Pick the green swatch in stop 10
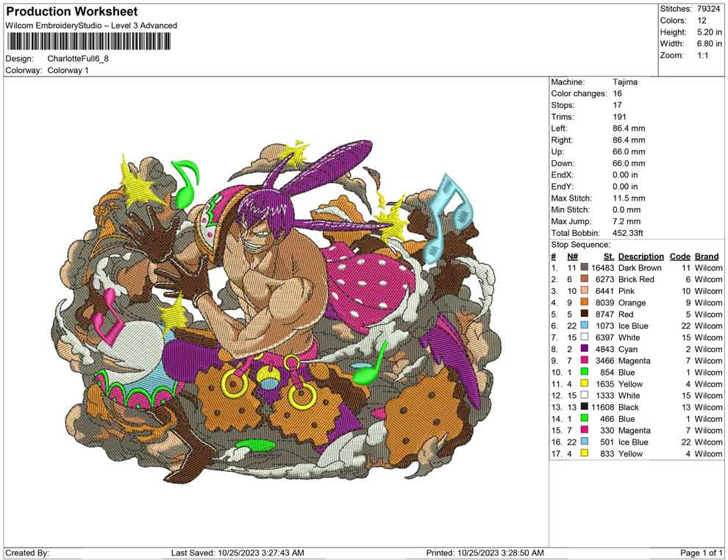The image size is (728, 560). pyautogui.click(x=585, y=372)
